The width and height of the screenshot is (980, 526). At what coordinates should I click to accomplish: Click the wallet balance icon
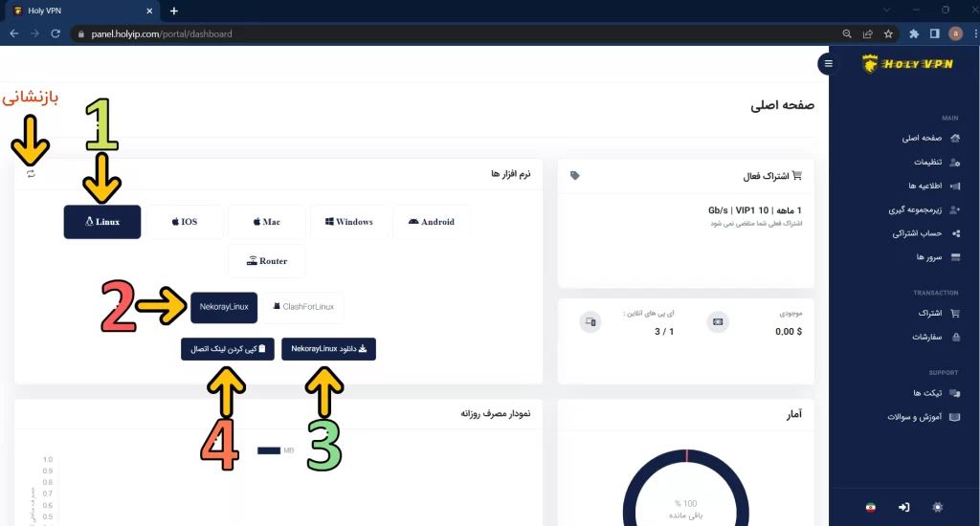tap(718, 322)
